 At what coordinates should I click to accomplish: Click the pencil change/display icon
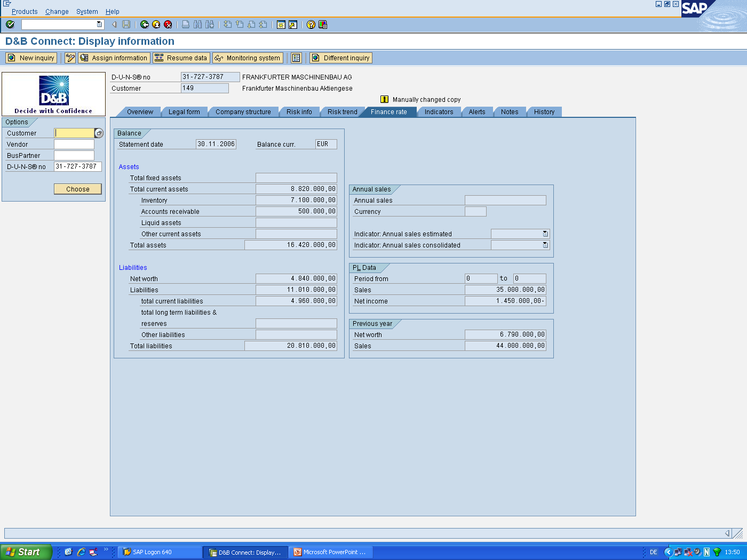coord(70,58)
